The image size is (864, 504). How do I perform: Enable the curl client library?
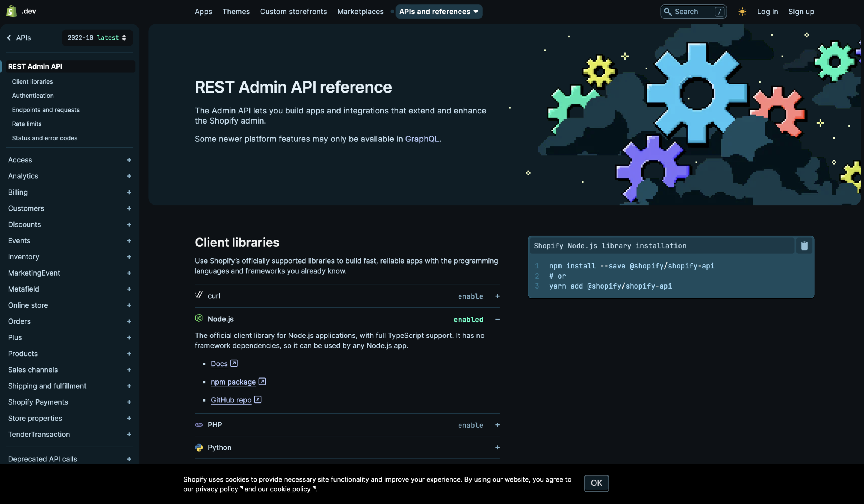[470, 296]
